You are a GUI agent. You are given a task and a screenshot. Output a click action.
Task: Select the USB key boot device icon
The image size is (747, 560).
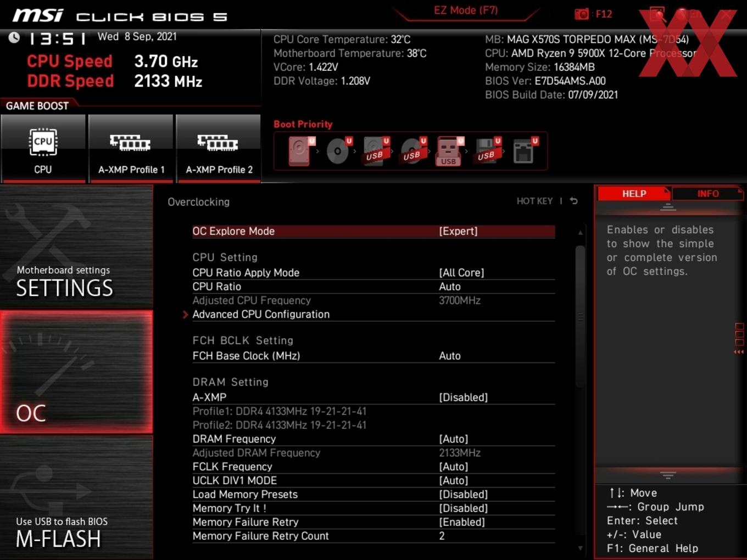click(450, 150)
